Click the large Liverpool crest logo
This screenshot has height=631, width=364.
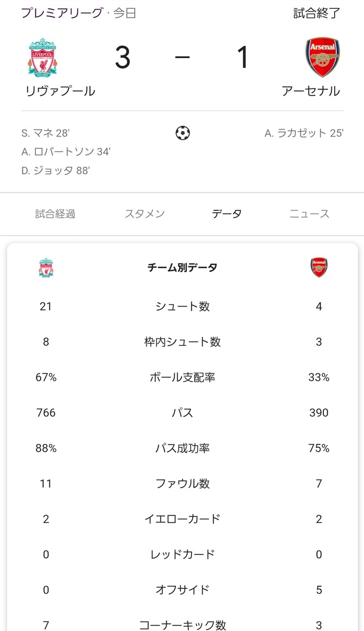click(x=42, y=58)
